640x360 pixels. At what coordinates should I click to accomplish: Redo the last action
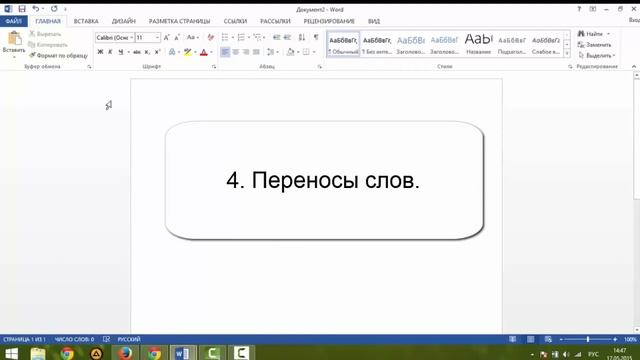tap(54, 9)
